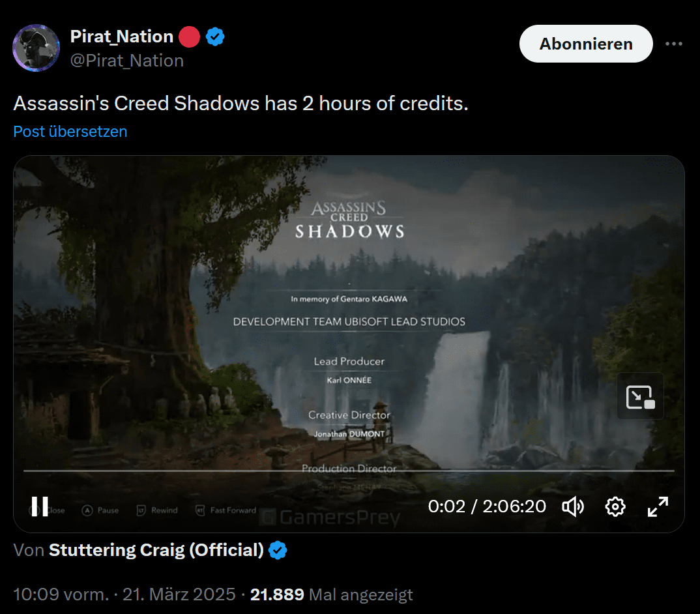Mute the video sound
This screenshot has height=614, width=700.
[x=573, y=506]
